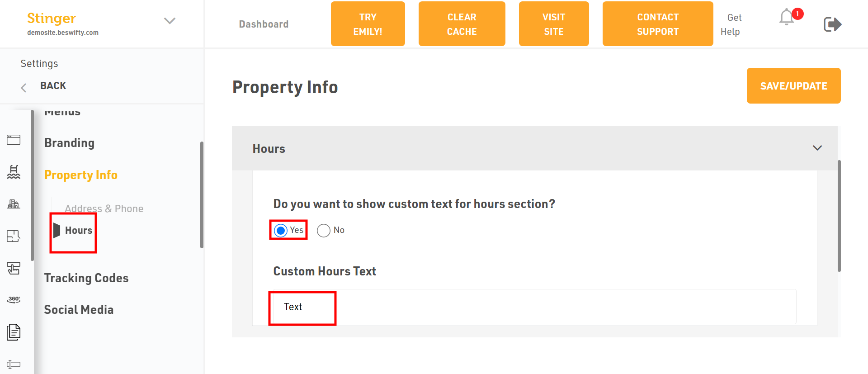Click into the Custom Hours Text field
Image resolution: width=868 pixels, height=374 pixels.
coord(534,307)
